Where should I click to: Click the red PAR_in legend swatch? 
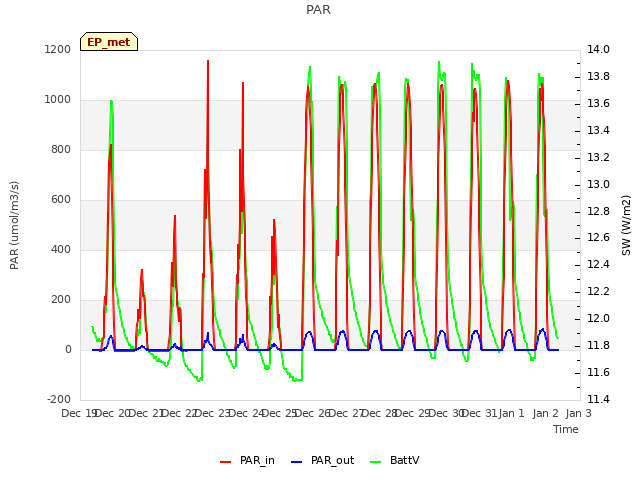225,462
